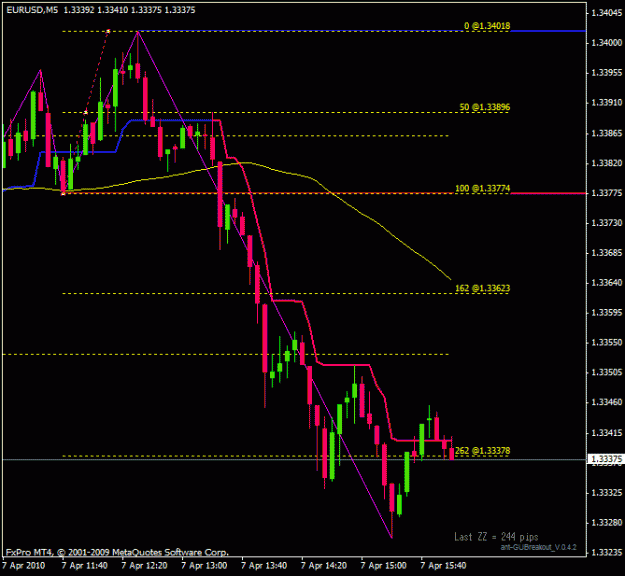
Task: Select the Fibonacci label '262 @1.33378'
Action: click(482, 450)
